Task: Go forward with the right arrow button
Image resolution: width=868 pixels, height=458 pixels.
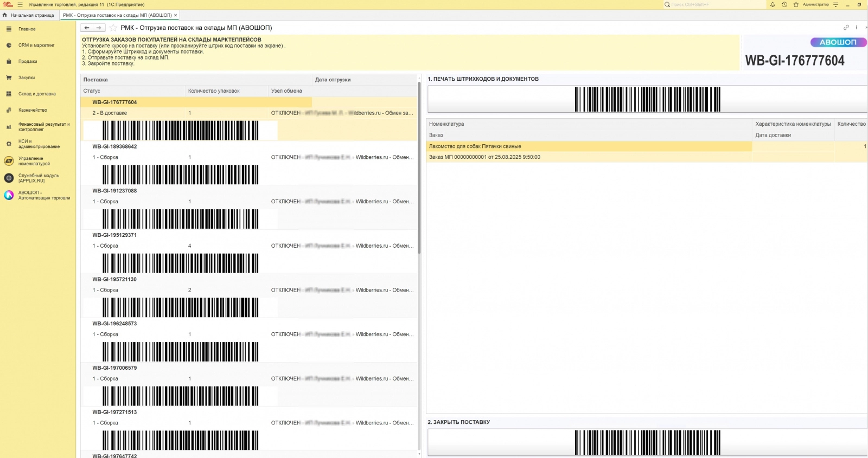Action: (x=99, y=28)
